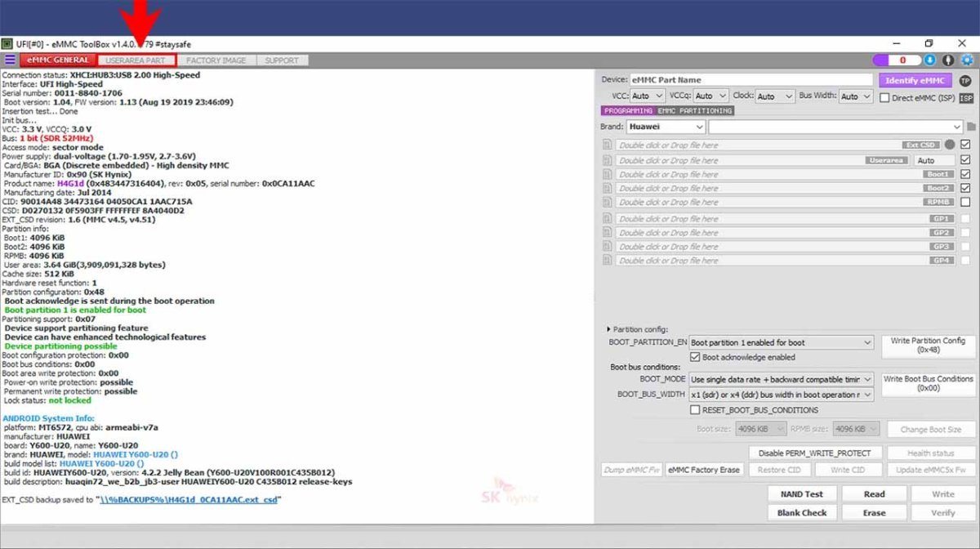
Task: Click the NAND Test button
Action: tap(801, 494)
